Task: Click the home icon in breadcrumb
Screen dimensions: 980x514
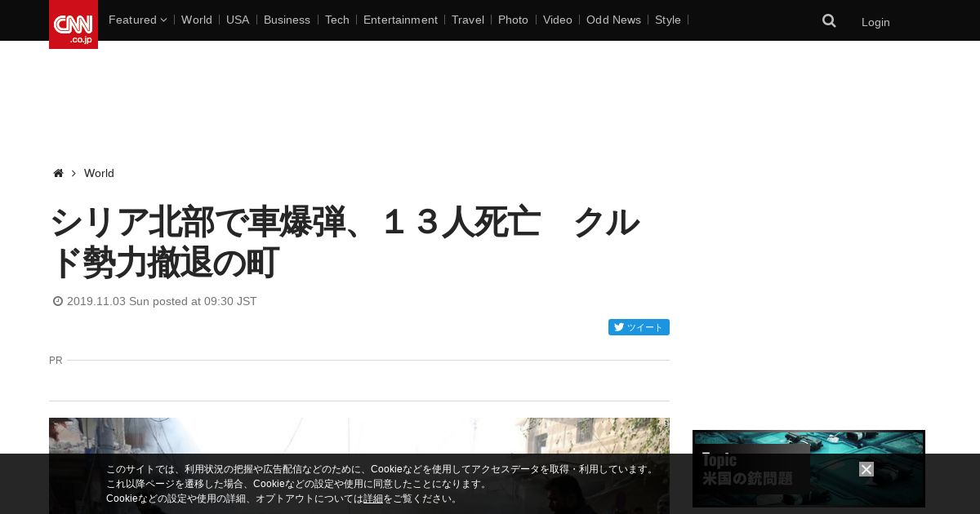Action: click(58, 173)
